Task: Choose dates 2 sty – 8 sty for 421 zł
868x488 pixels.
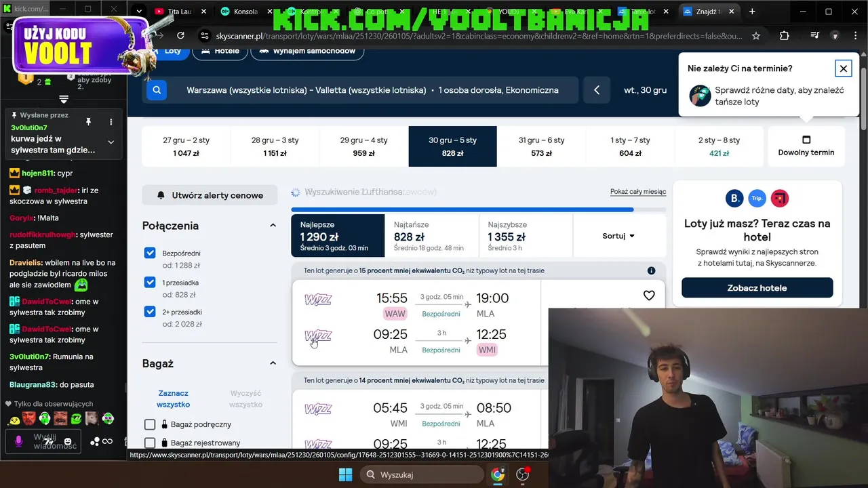Action: click(719, 146)
